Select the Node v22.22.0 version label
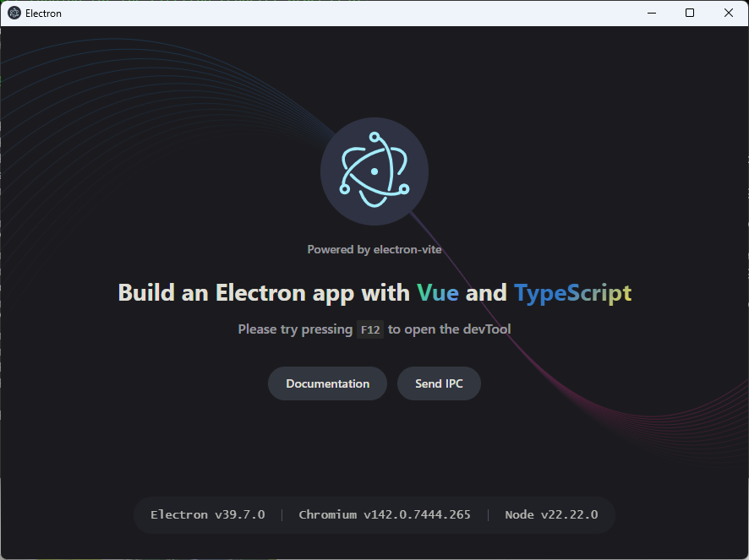Screen dimensions: 749x560 (551, 514)
